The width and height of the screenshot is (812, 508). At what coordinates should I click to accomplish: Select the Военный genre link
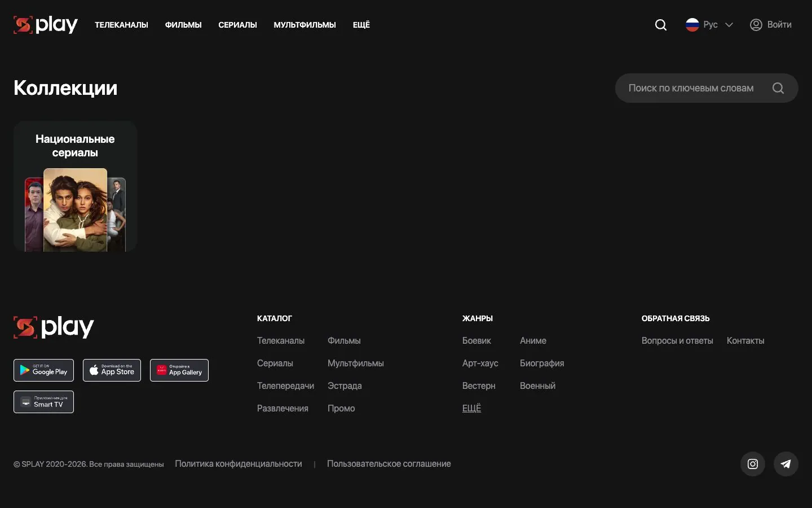(x=537, y=386)
